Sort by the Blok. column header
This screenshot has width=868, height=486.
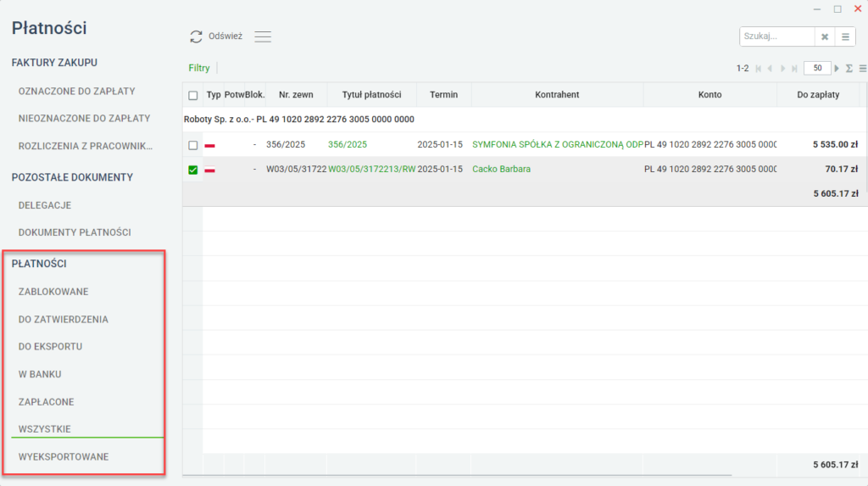point(254,95)
